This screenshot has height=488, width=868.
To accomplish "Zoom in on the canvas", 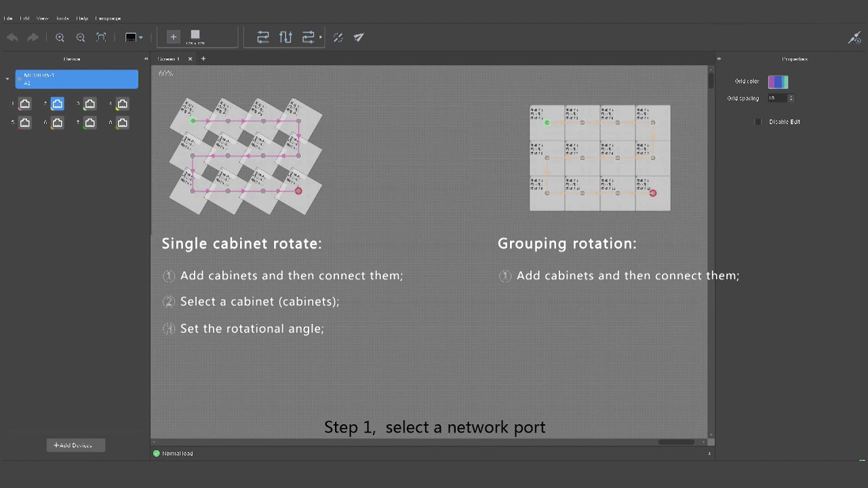I will 60,37.
